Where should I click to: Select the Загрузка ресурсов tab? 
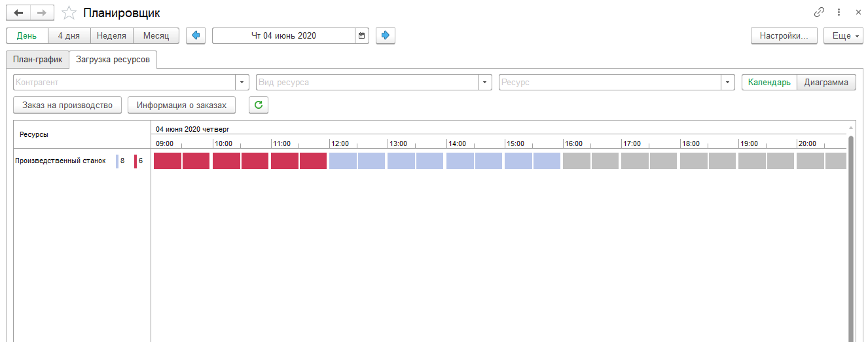point(113,60)
